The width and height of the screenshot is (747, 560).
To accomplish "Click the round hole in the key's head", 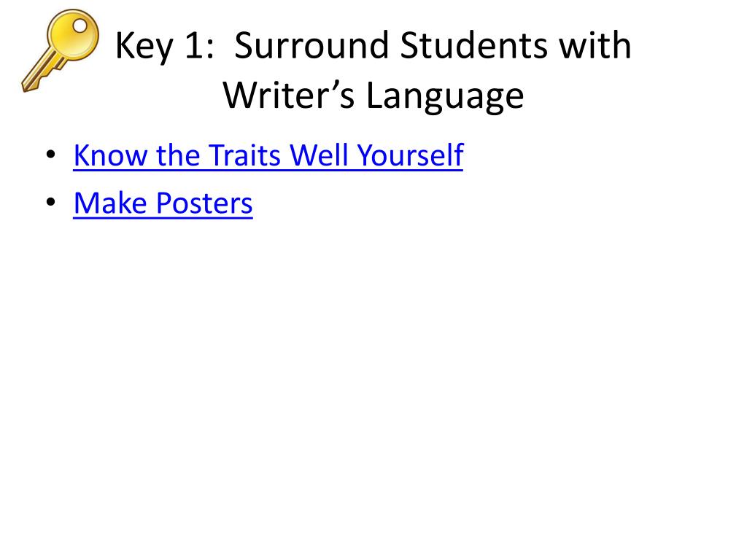I will click(x=80, y=25).
